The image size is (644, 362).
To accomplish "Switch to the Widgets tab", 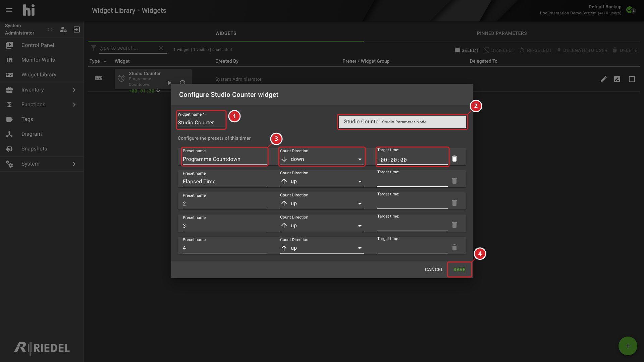I will [226, 33].
